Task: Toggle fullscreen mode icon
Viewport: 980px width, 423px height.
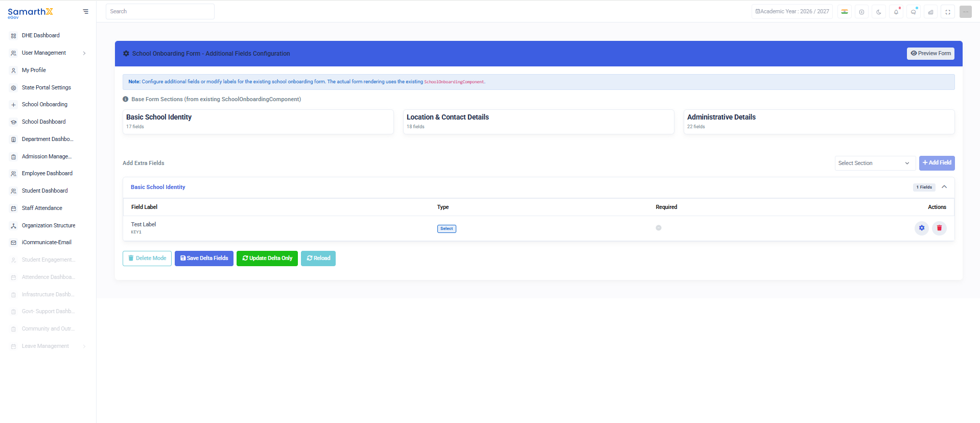Action: click(x=948, y=12)
